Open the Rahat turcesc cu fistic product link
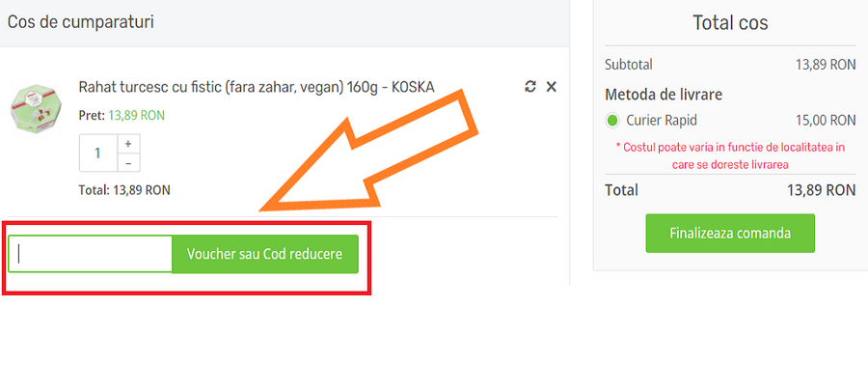This screenshot has width=868, height=391. [x=256, y=87]
